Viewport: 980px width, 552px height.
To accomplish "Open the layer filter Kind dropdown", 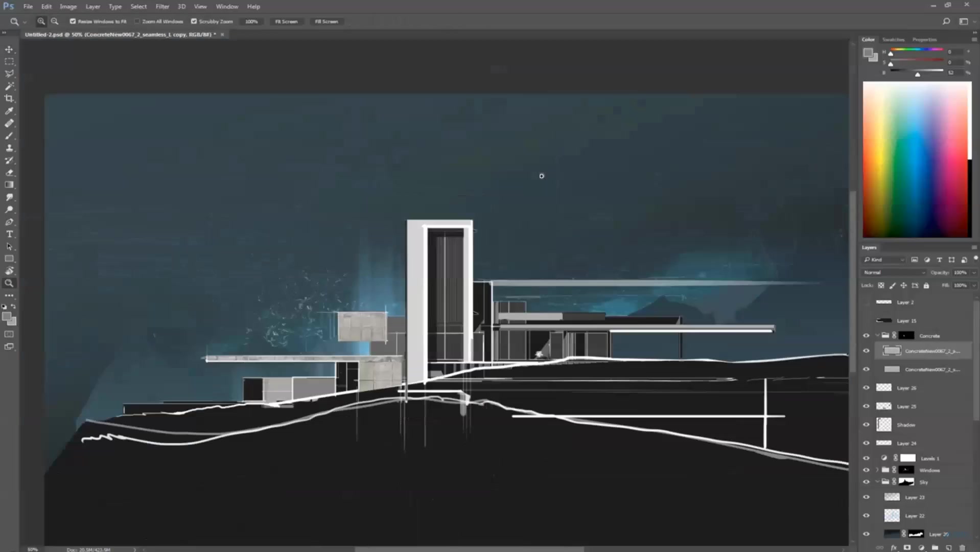I will tap(883, 260).
